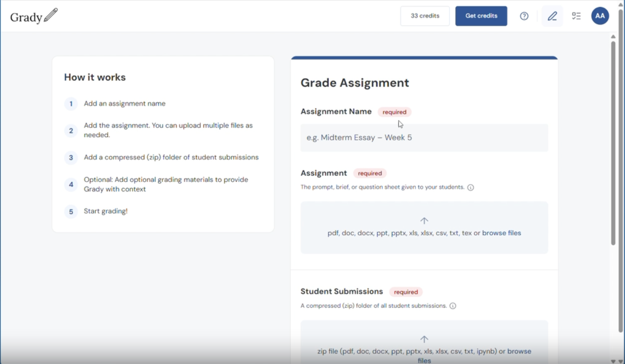The image size is (625, 364).
Task: Click the Get credits button
Action: coord(481,16)
